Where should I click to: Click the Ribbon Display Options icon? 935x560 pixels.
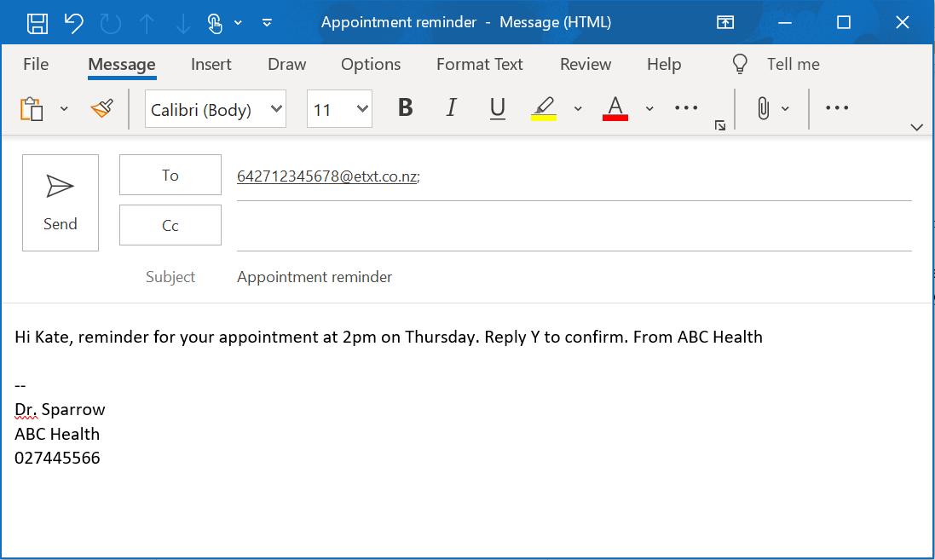coord(724,23)
